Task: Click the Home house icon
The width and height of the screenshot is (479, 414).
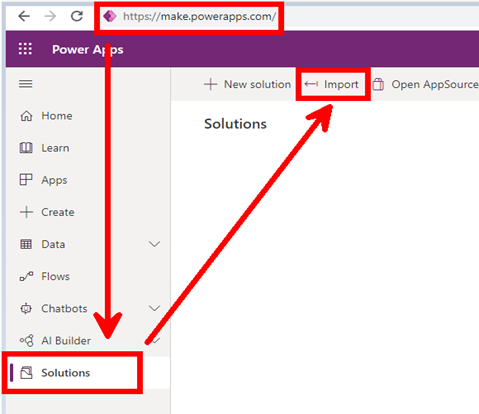Action: tap(26, 116)
